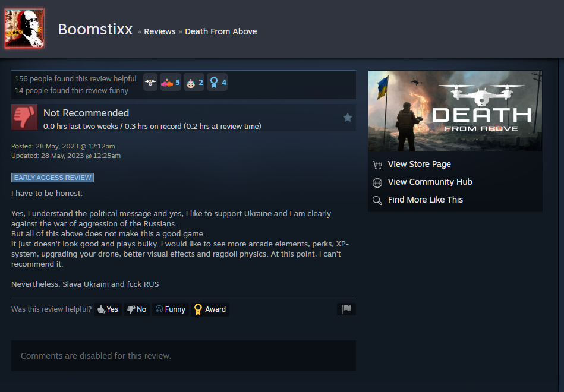This screenshot has height=392, width=564.
Task: Give an Award to this review
Action: pyautogui.click(x=210, y=309)
